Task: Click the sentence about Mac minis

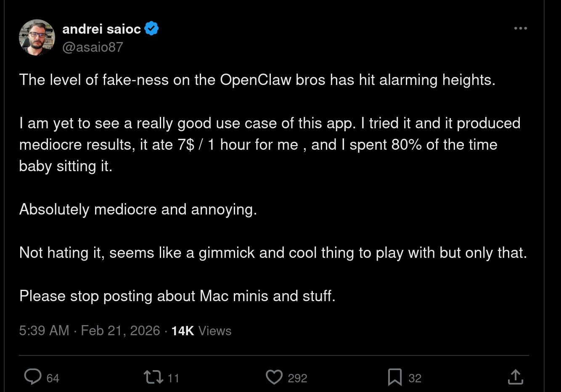Action: pyautogui.click(x=177, y=296)
